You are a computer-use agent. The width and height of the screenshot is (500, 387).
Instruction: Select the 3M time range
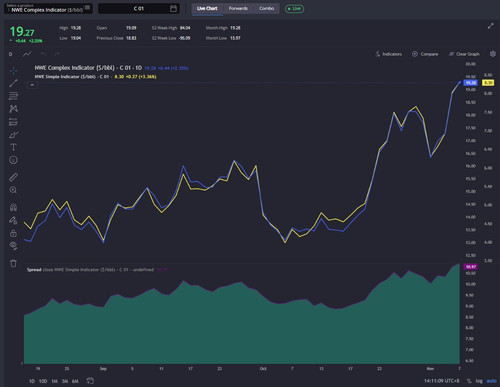coord(65,381)
